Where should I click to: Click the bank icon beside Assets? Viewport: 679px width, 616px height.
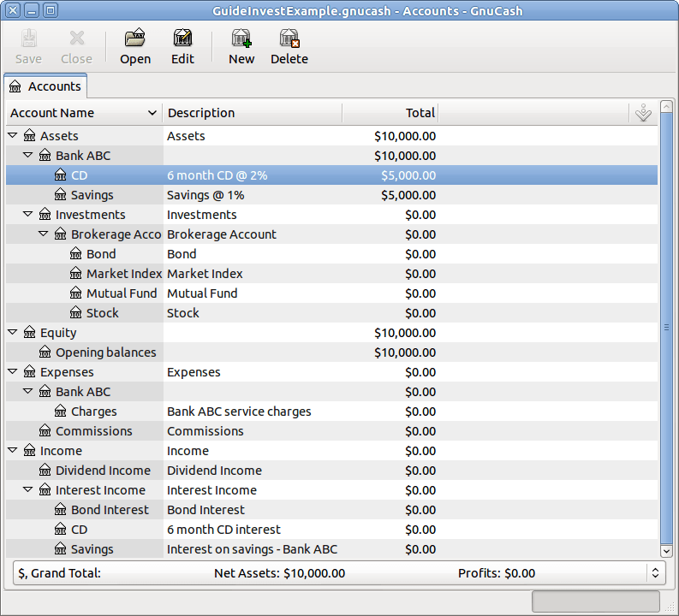[29, 135]
